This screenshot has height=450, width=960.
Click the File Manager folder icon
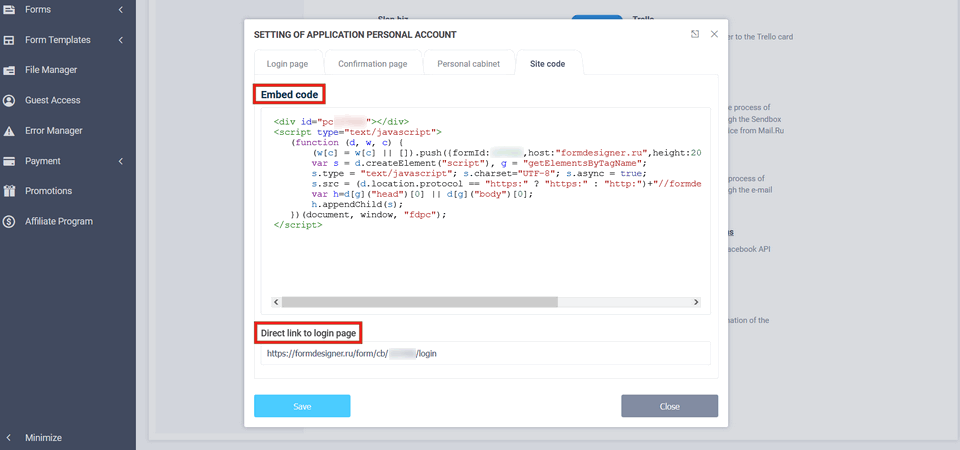click(x=9, y=70)
